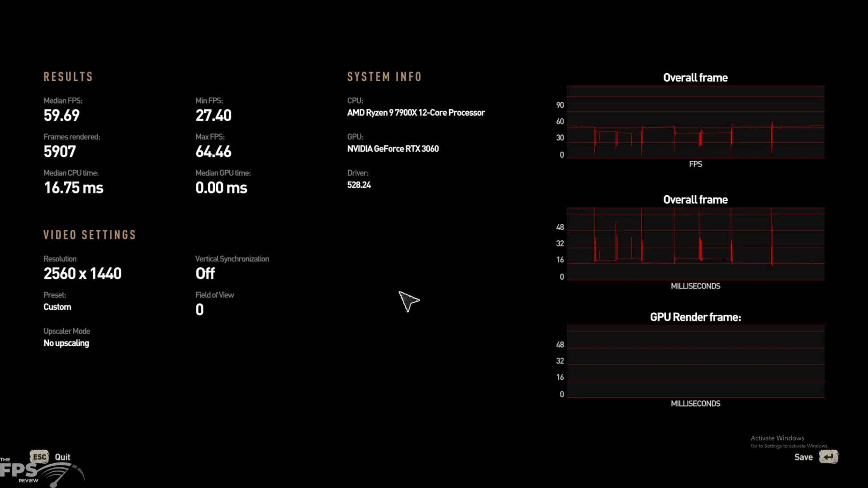Viewport: 868px width, 488px height.
Task: Click the resolution value 2560 x 1440
Action: click(x=83, y=273)
